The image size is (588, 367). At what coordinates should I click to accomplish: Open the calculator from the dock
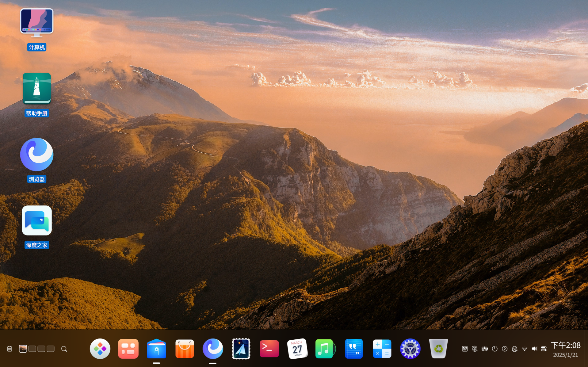382,349
